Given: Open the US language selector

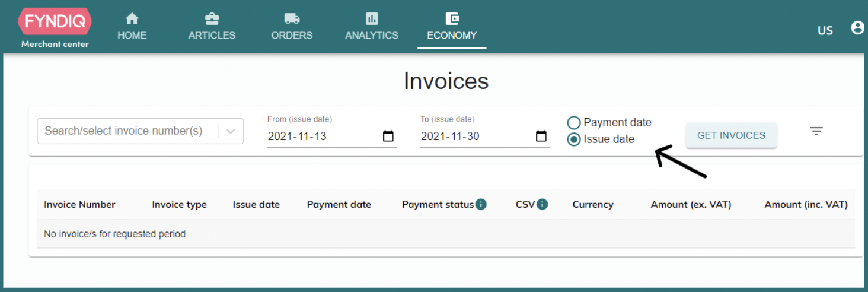Looking at the screenshot, I should coord(825,30).
